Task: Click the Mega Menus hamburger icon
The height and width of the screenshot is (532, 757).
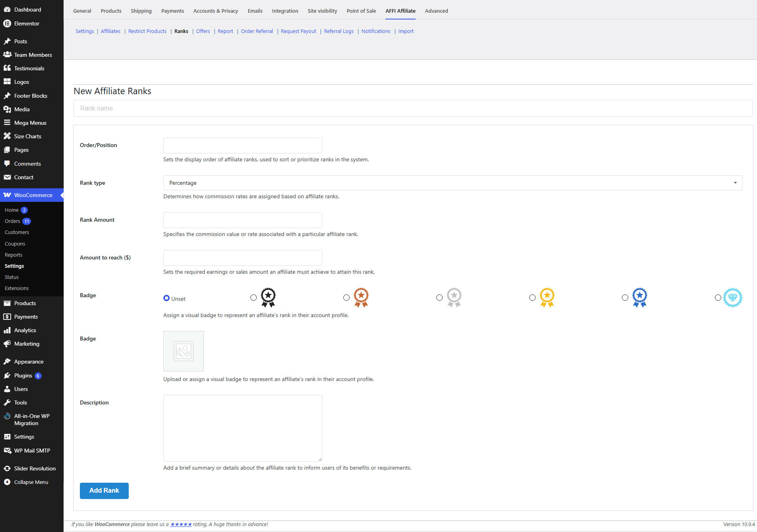Action: pyautogui.click(x=7, y=123)
